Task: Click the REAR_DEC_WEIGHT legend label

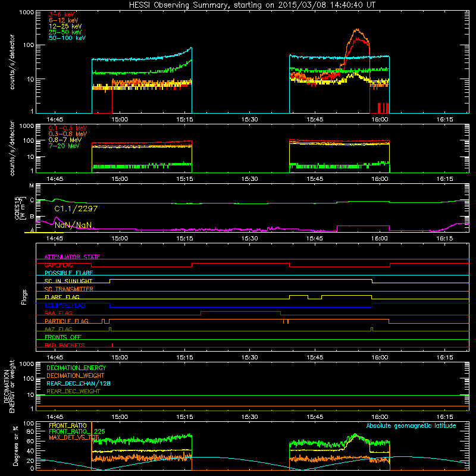Action: tap(73, 392)
